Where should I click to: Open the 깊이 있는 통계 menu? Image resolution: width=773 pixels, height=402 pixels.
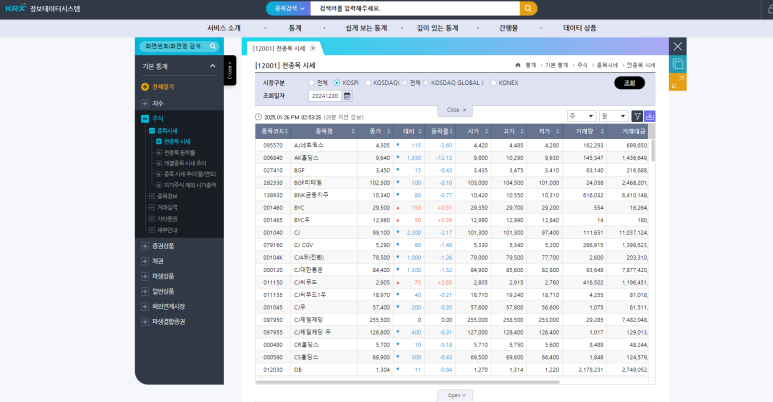coord(437,28)
